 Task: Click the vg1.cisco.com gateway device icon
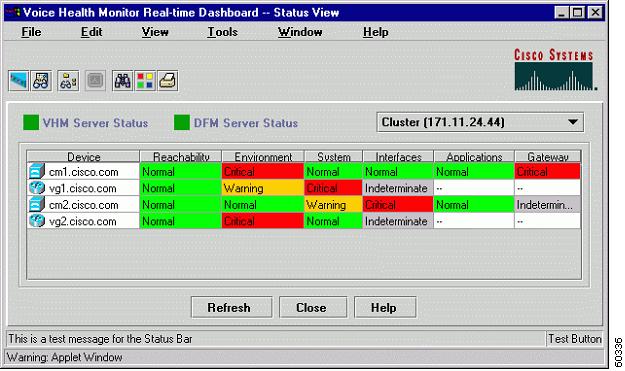click(37, 188)
